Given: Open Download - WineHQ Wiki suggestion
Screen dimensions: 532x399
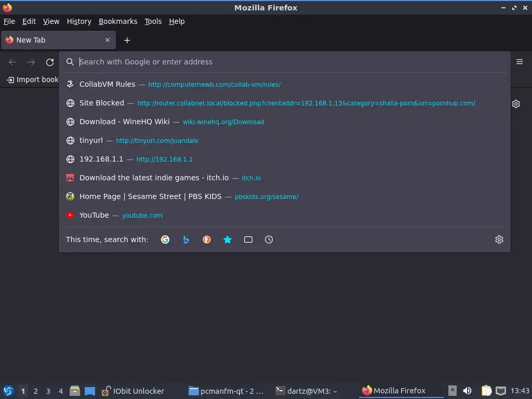Looking at the screenshot, I should point(285,122).
